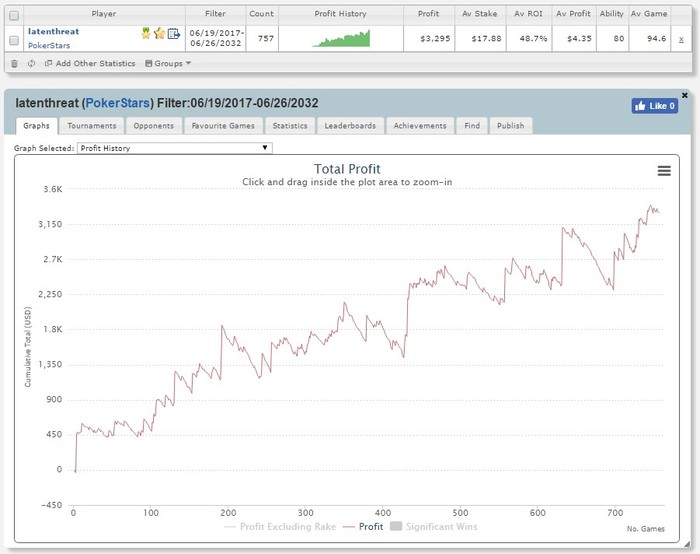Click the profit value $3,295
The image size is (700, 554).
coord(435,38)
